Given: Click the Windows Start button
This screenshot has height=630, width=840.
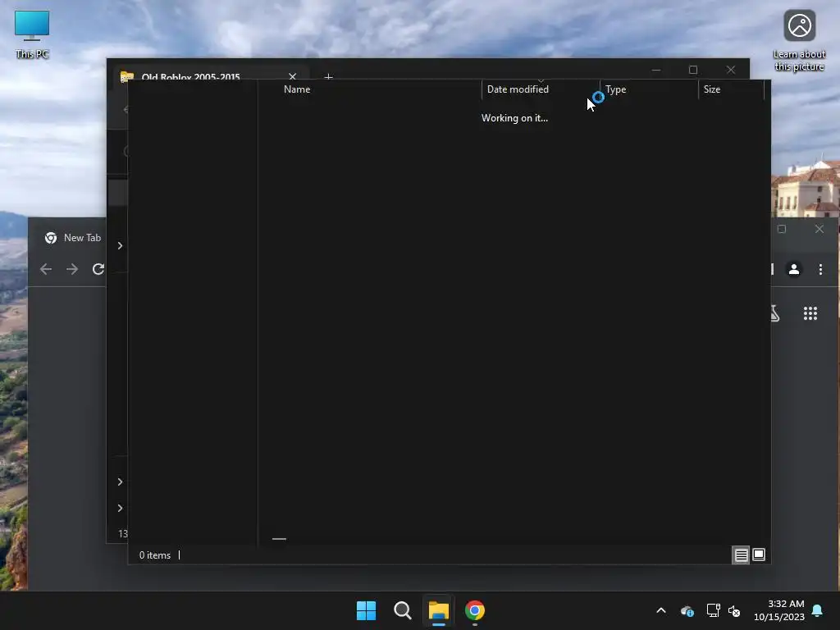Looking at the screenshot, I should [367, 610].
